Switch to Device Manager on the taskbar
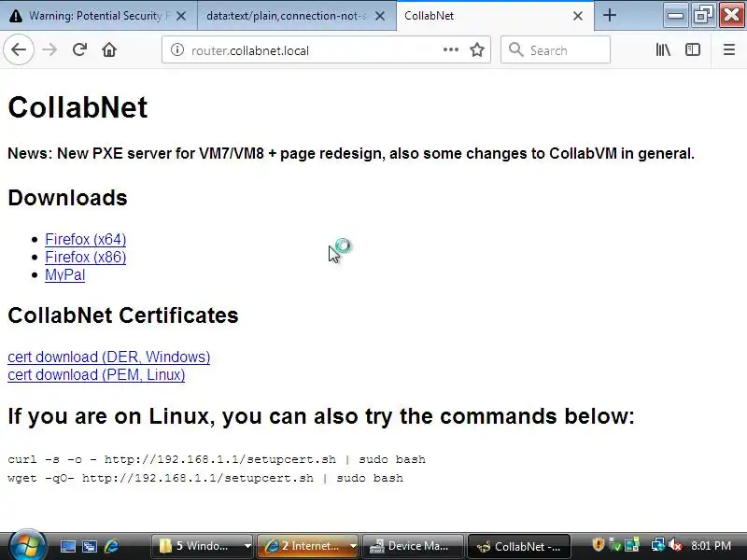Image resolution: width=747 pixels, height=560 pixels. 413,546
